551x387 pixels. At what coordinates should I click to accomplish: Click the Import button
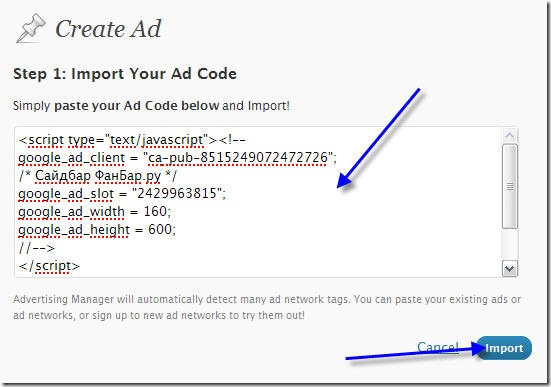(504, 348)
